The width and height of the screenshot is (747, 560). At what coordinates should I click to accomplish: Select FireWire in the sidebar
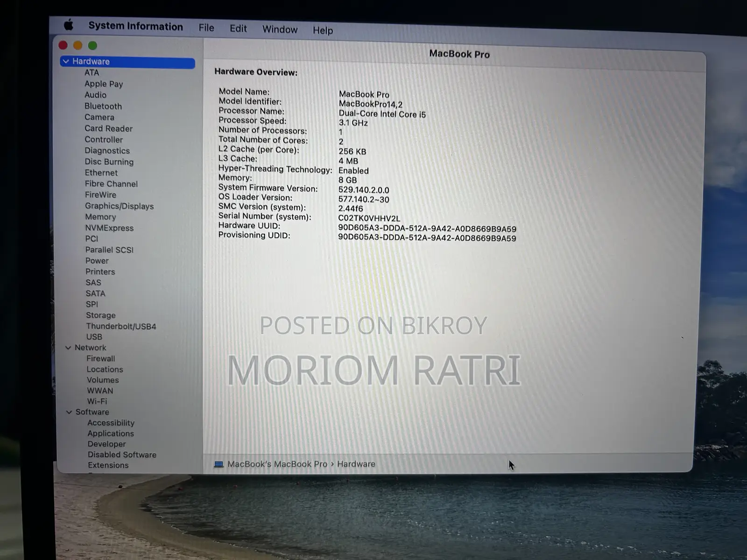pyautogui.click(x=100, y=195)
